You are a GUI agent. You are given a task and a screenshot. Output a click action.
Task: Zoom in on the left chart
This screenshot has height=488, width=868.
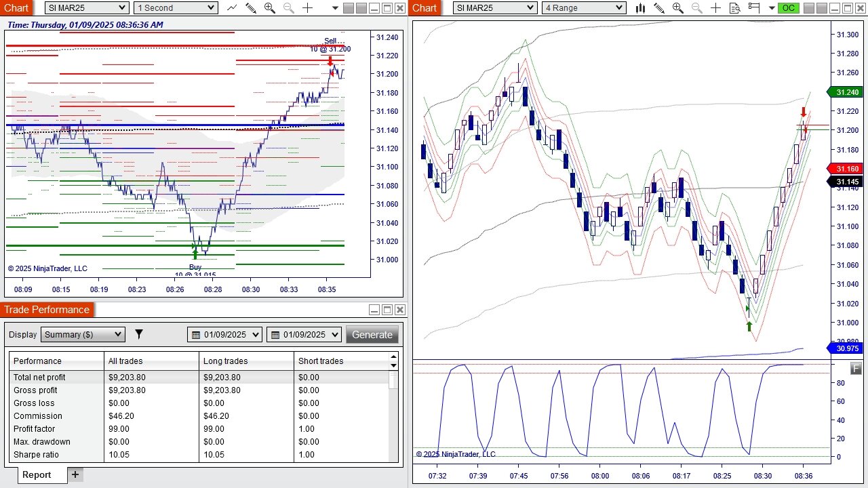(x=269, y=8)
